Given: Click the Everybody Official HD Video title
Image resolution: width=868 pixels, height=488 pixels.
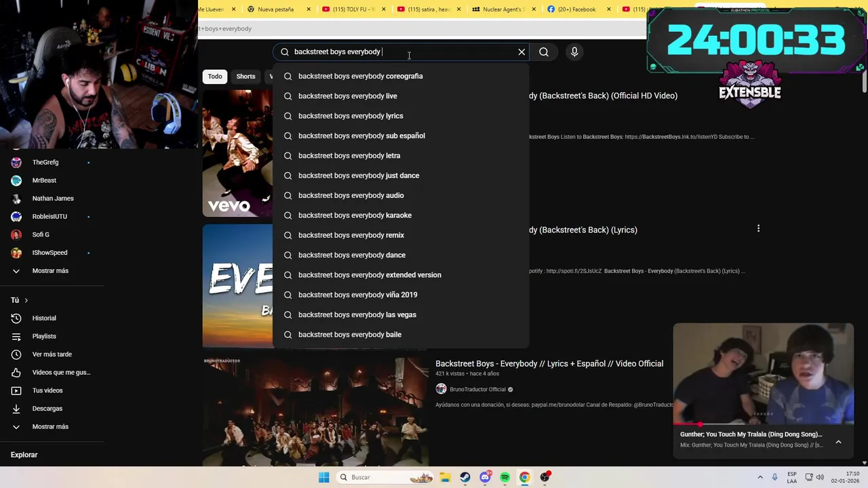Looking at the screenshot, I should pyautogui.click(x=604, y=96).
